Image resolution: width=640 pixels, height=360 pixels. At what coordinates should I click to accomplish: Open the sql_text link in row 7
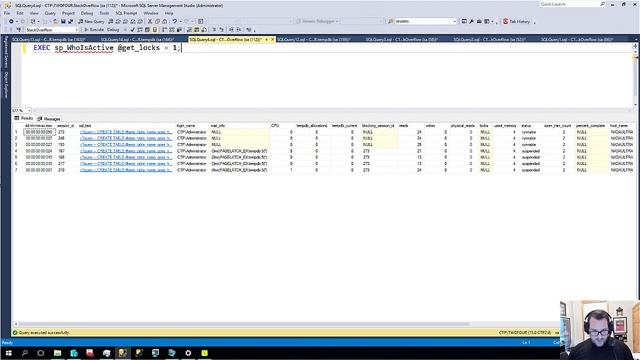[x=126, y=170]
